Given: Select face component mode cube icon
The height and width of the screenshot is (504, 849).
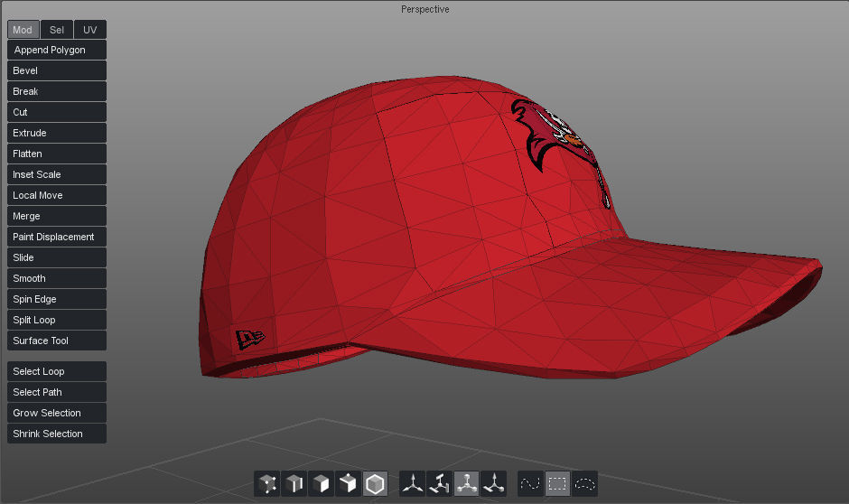Looking at the screenshot, I should [x=321, y=484].
